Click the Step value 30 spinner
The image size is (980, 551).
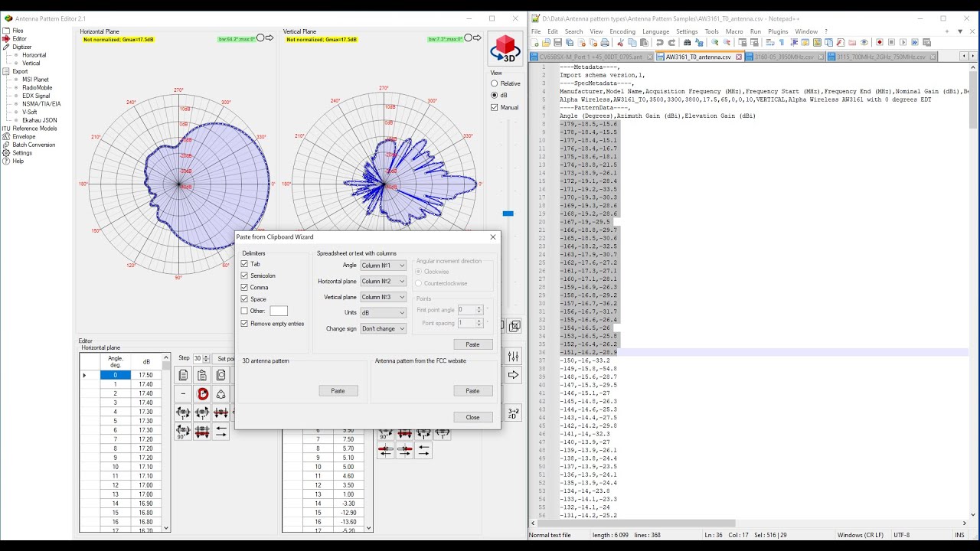pos(201,358)
